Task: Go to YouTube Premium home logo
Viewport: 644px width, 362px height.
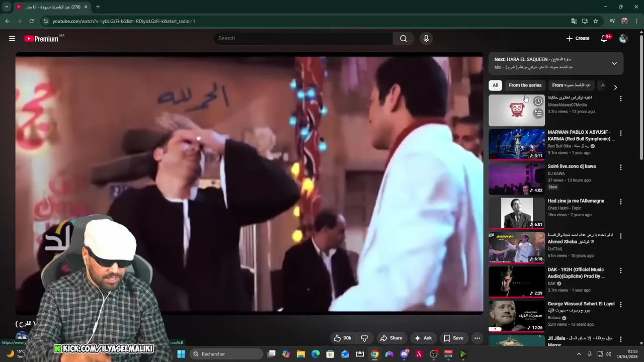Action: pyautogui.click(x=41, y=38)
